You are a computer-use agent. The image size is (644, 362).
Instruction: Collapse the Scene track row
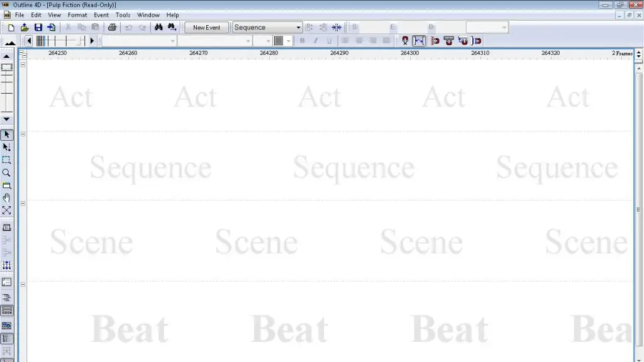[x=23, y=203]
